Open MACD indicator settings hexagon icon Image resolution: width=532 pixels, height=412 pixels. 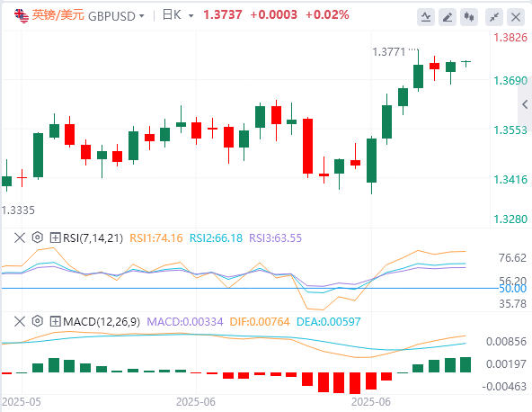click(x=38, y=321)
